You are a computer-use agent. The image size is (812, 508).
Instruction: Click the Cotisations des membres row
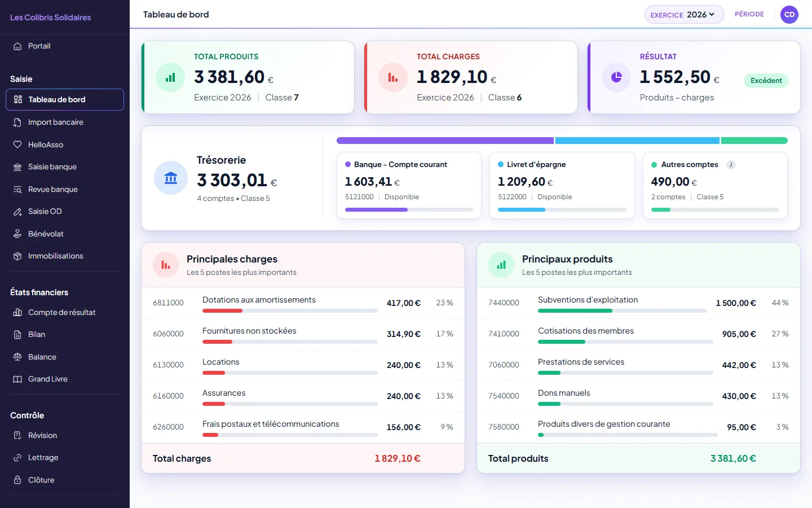[x=638, y=334]
